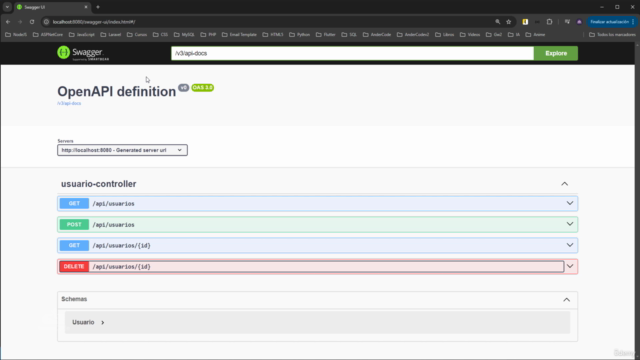The width and height of the screenshot is (640, 360).
Task: Bookmark this page with the star icon
Action: coord(509,22)
